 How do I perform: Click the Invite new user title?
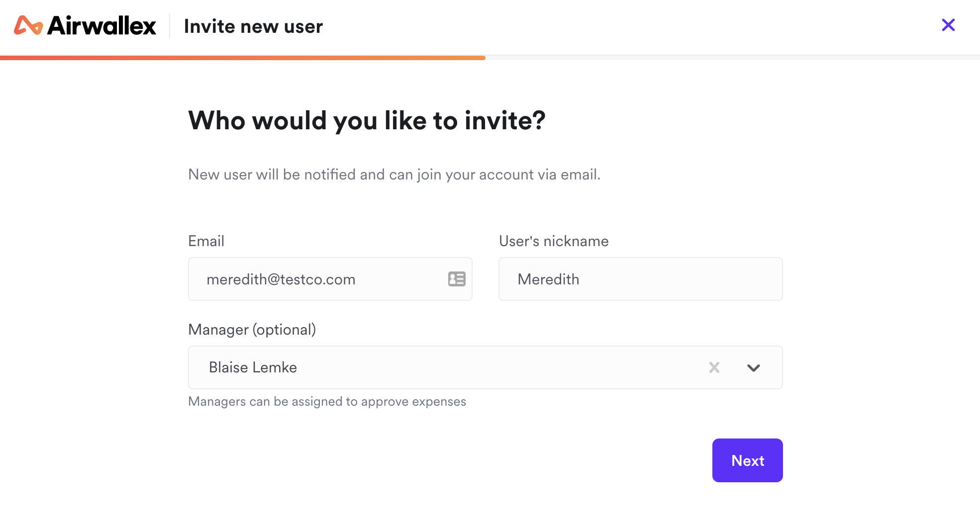253,26
